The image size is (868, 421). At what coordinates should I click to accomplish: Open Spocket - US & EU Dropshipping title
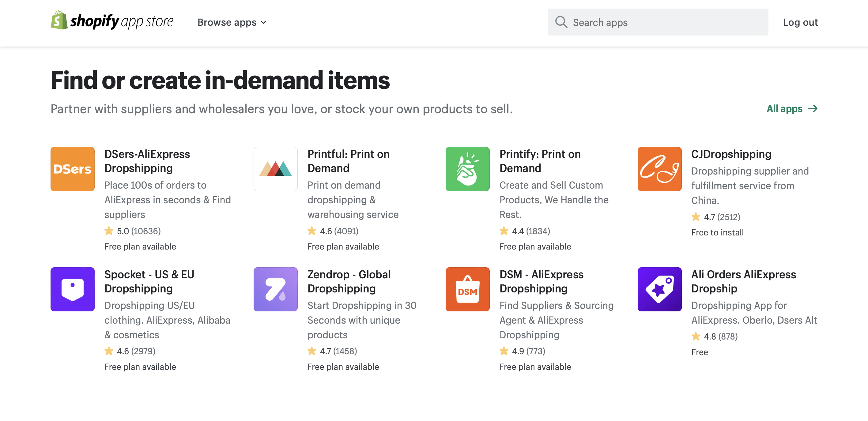click(149, 281)
